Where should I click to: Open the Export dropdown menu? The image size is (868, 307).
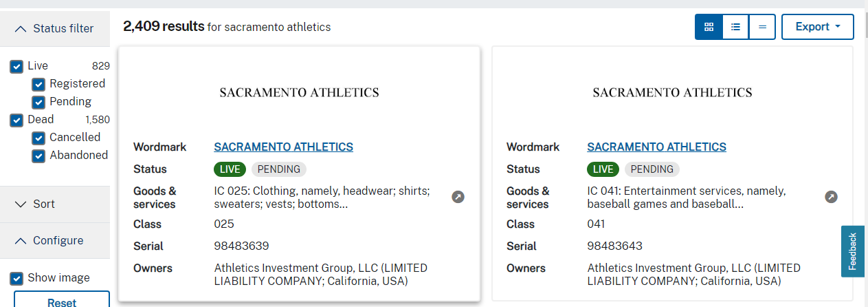tap(817, 27)
